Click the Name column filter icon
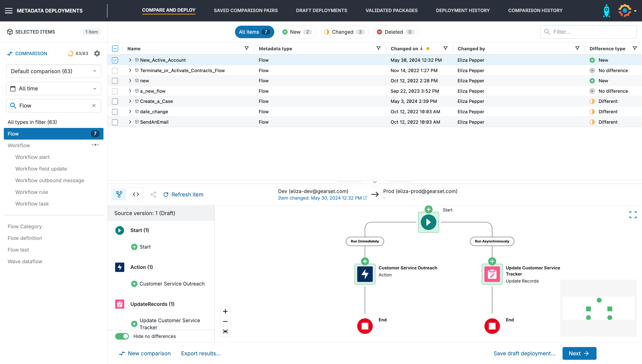 coord(246,48)
